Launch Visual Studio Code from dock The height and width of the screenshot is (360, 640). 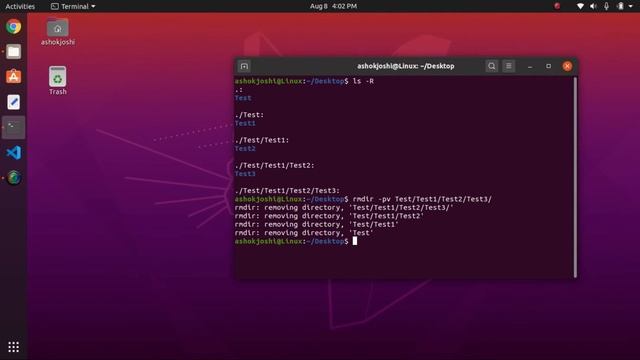point(13,153)
